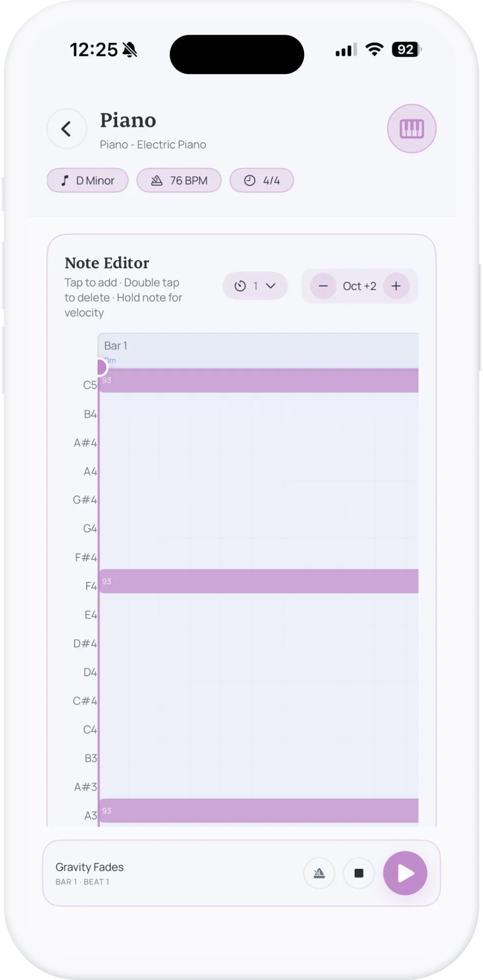The width and height of the screenshot is (483, 980).
Task: Open the note length dropdown
Action: 255,286
